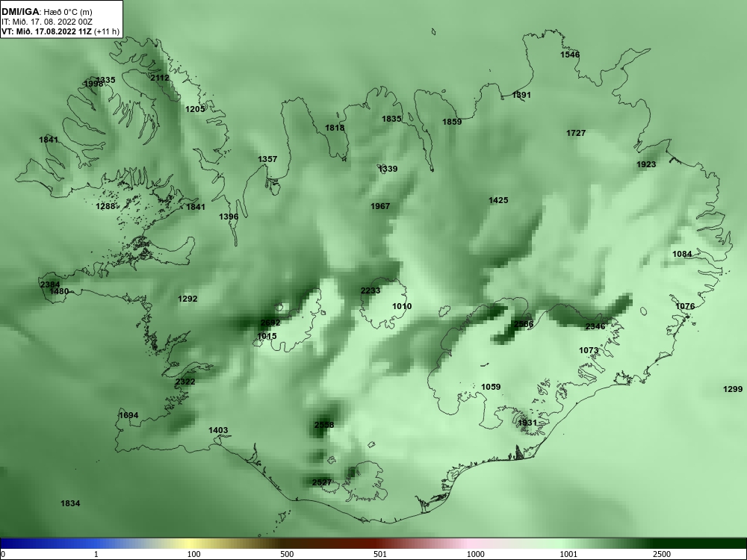Click the map value 1335
747x560 pixels.
click(106, 80)
